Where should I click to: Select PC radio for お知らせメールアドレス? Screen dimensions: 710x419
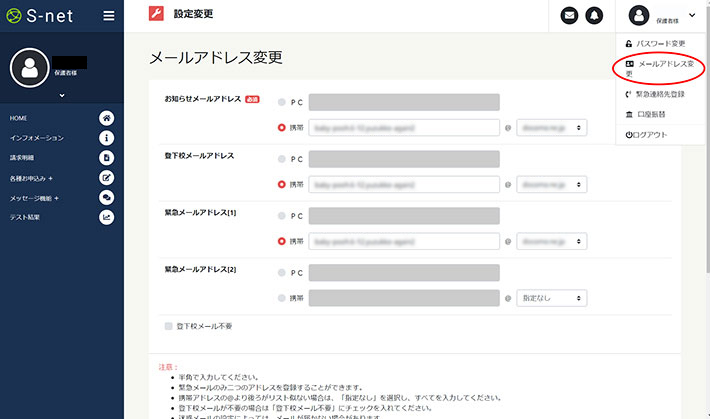tap(282, 102)
